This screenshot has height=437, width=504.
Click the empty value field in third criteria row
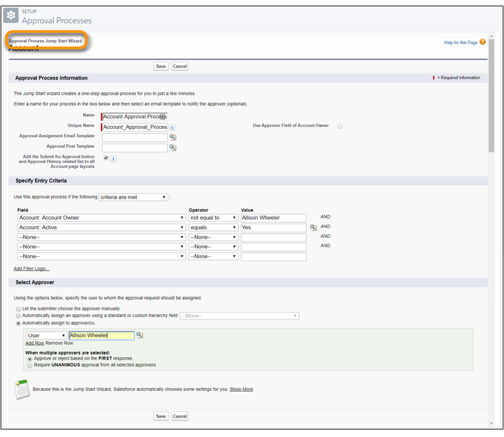[273, 237]
